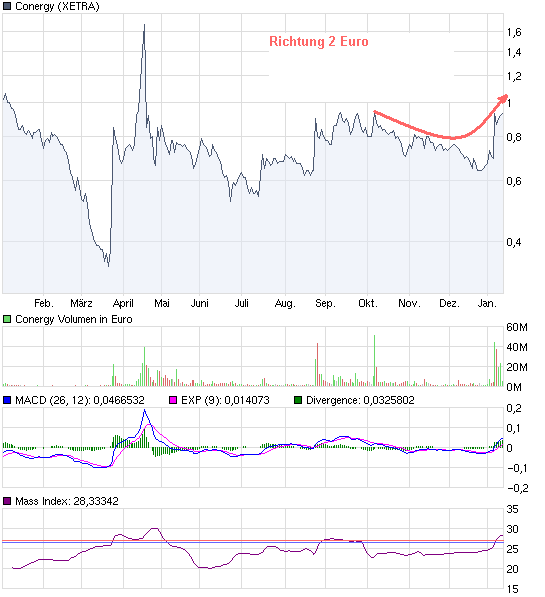Click the 'April' month axis label
The image size is (545, 597).
pos(123,303)
